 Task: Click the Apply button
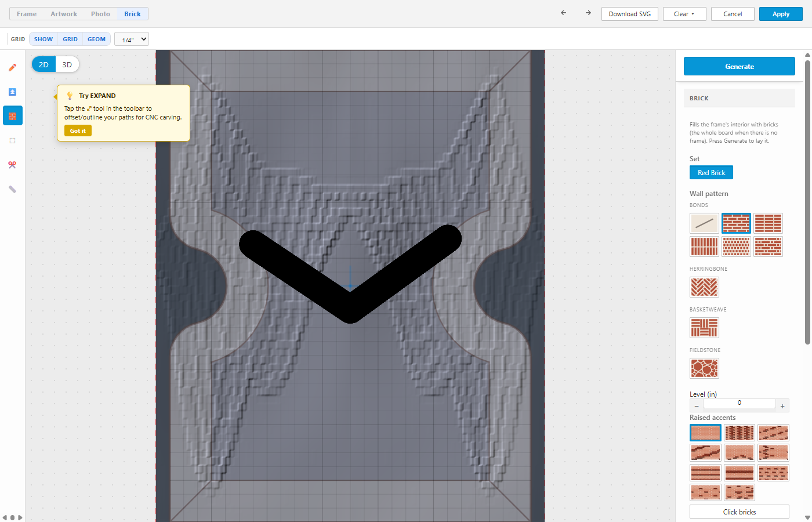(781, 14)
